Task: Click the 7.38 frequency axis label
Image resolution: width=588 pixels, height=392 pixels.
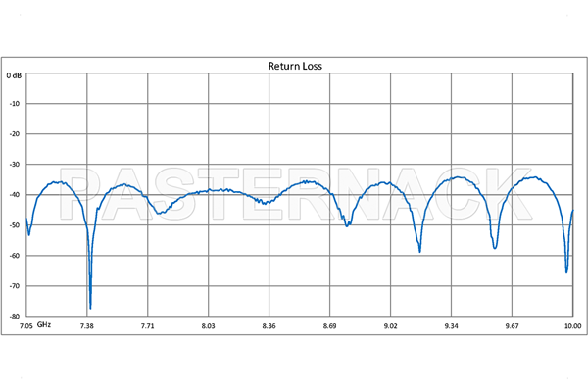Action: [87, 324]
